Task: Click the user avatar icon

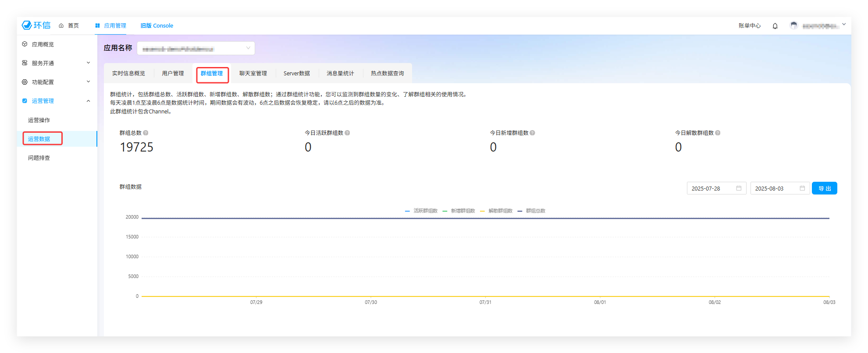Action: (x=793, y=25)
